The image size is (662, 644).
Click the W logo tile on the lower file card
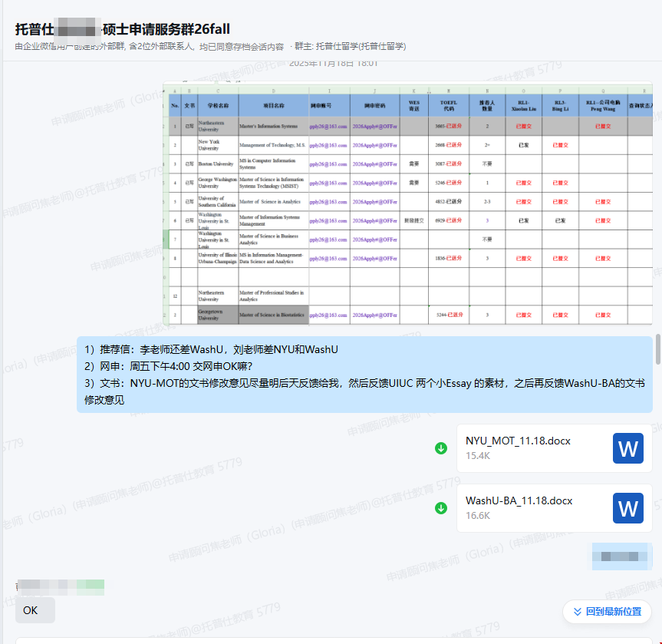pos(628,508)
